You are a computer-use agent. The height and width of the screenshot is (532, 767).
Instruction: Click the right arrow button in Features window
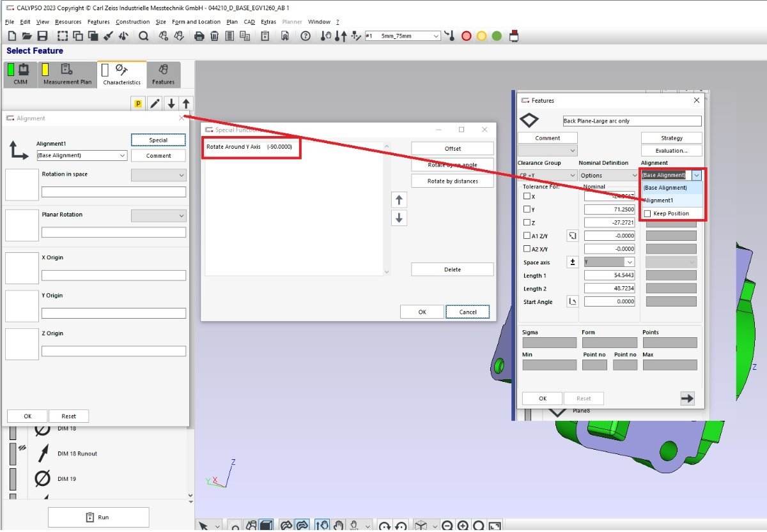[x=688, y=399]
